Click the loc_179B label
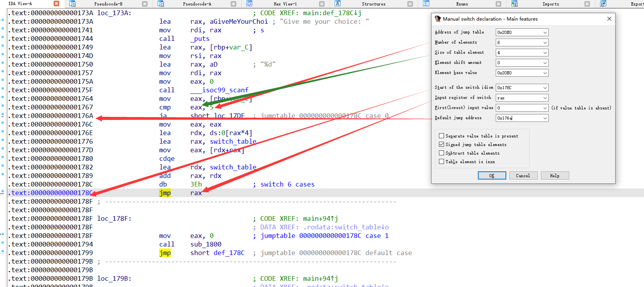This screenshot has width=644, height=287. (114, 278)
